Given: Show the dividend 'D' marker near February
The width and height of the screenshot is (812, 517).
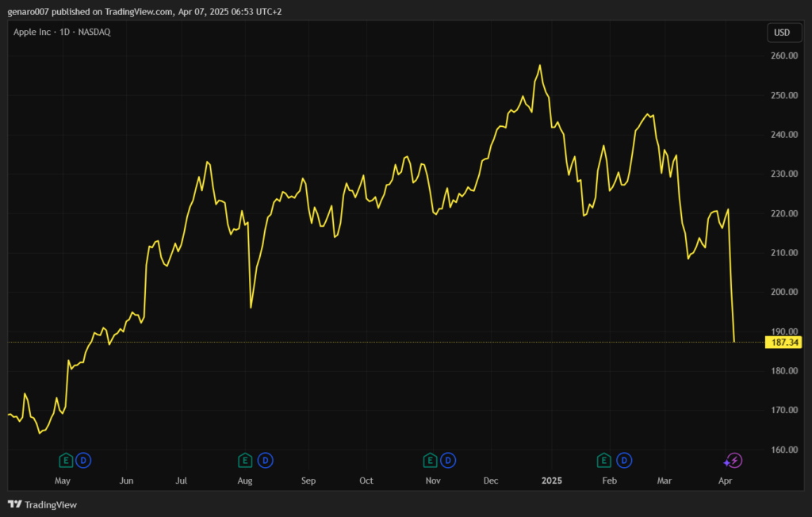Looking at the screenshot, I should click(625, 460).
